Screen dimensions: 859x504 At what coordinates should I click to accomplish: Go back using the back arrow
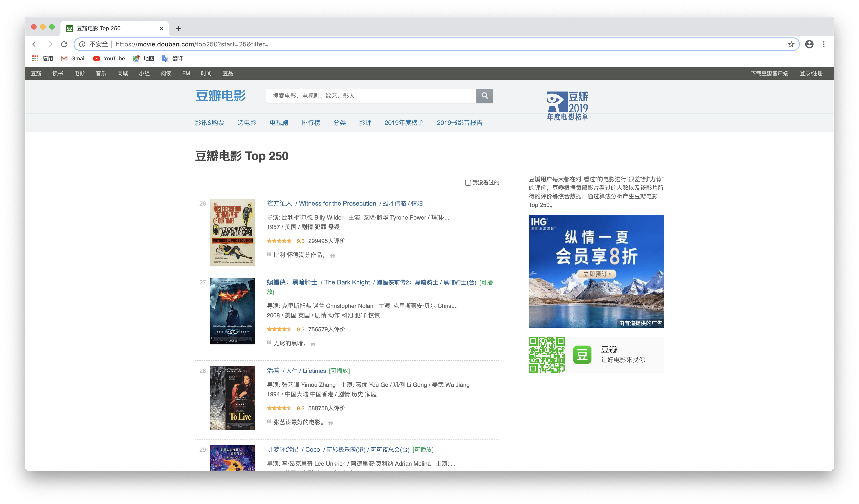(35, 44)
